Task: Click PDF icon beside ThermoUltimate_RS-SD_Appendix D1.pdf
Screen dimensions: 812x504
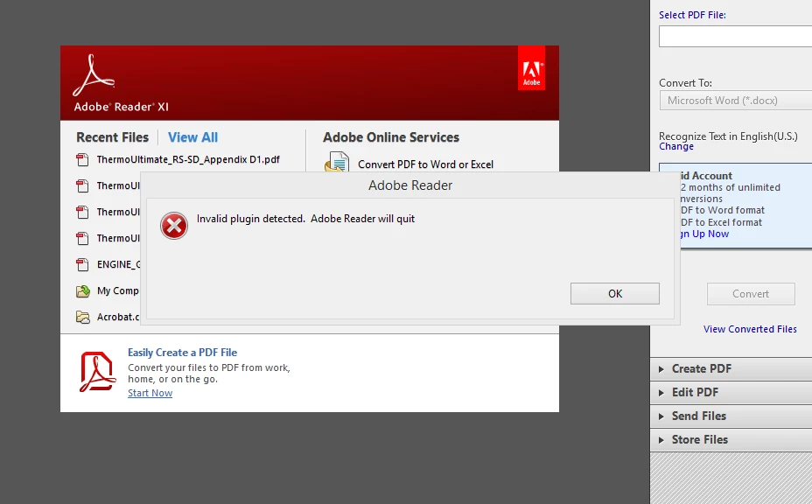Action: [x=82, y=159]
